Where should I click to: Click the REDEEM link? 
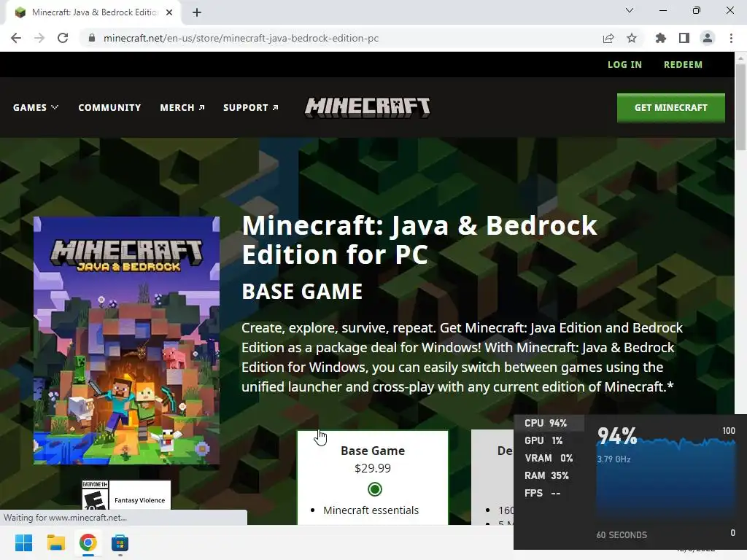pos(683,64)
